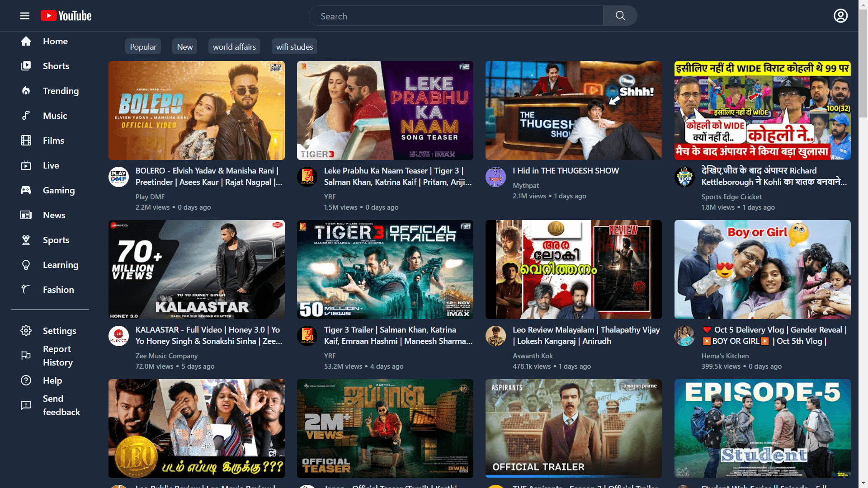Screen dimensions: 868x488
Task: Open KALAASTAR Full Video title link
Action: pyautogui.click(x=209, y=335)
